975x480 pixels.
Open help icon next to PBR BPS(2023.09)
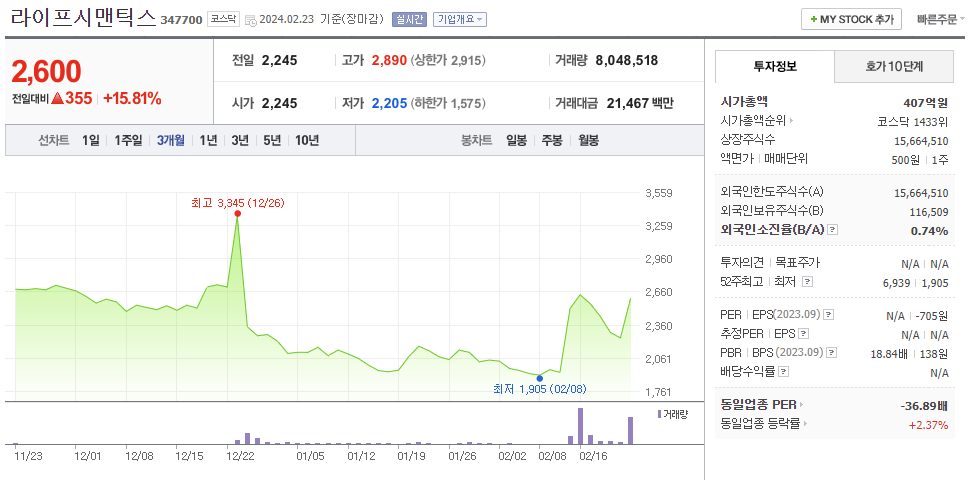832,353
